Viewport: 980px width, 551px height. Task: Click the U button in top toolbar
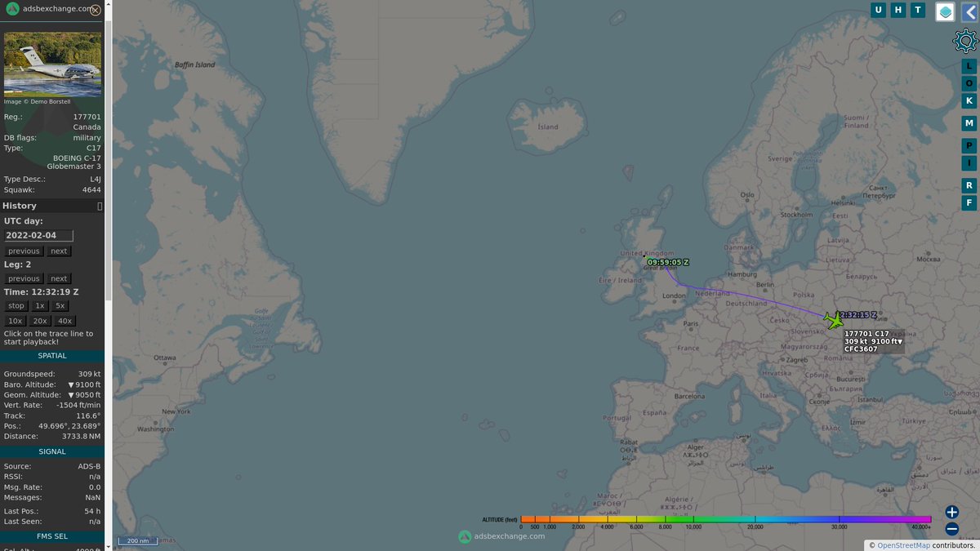(878, 10)
